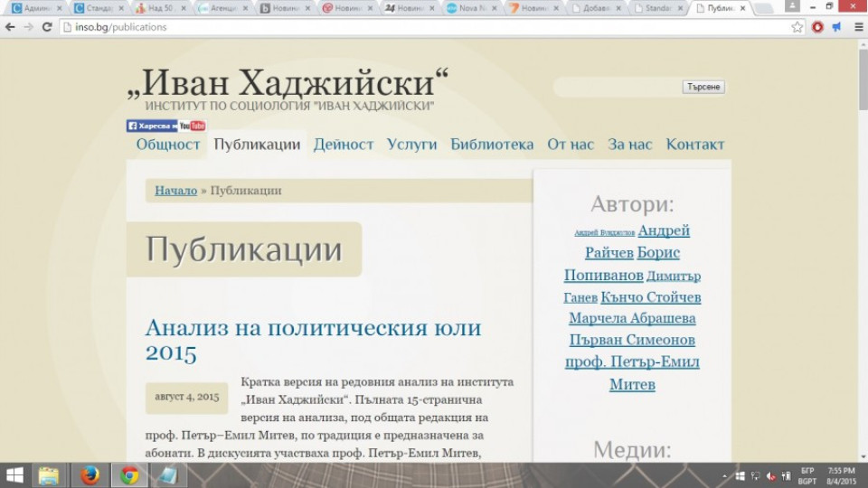
Task: Click the site search text field
Action: (x=618, y=87)
